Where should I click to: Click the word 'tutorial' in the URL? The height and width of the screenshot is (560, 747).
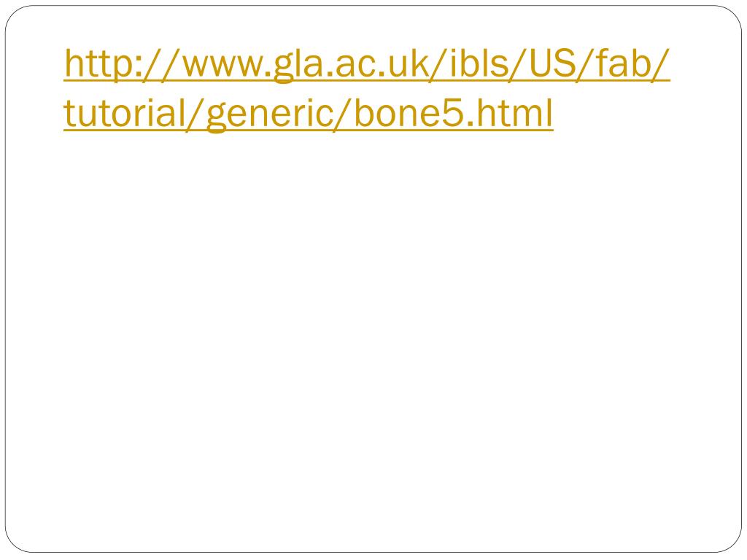coord(124,113)
